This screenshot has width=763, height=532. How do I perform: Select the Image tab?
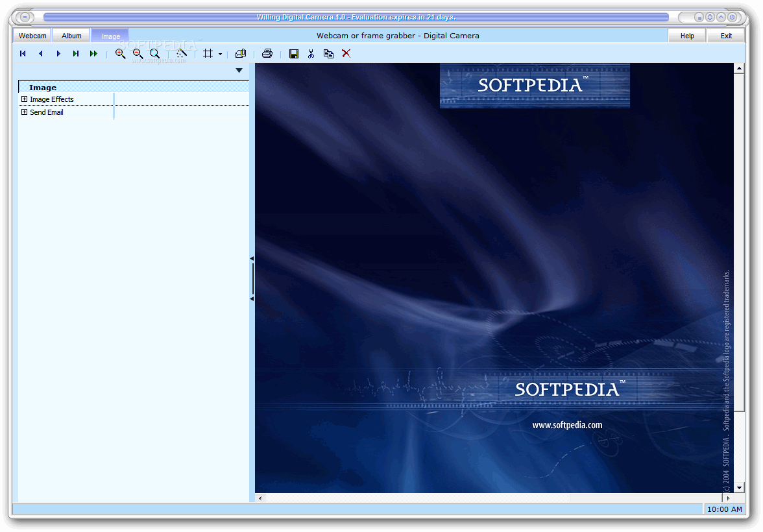pyautogui.click(x=110, y=36)
